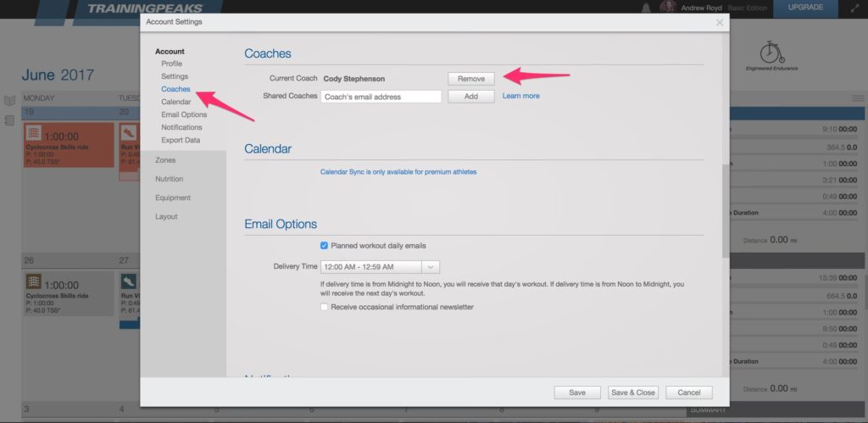
Task: Click the fullscreen expand arrows icon
Action: point(854,8)
